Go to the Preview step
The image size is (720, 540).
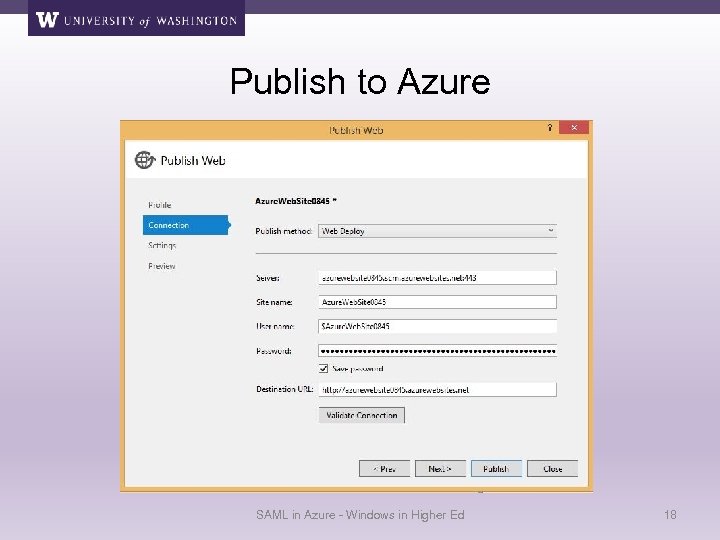point(162,266)
